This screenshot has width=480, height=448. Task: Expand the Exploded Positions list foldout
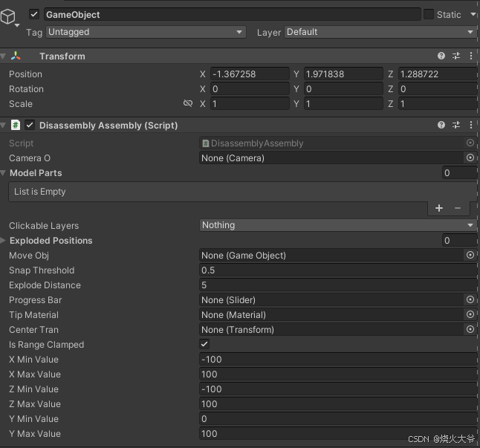coord(4,241)
